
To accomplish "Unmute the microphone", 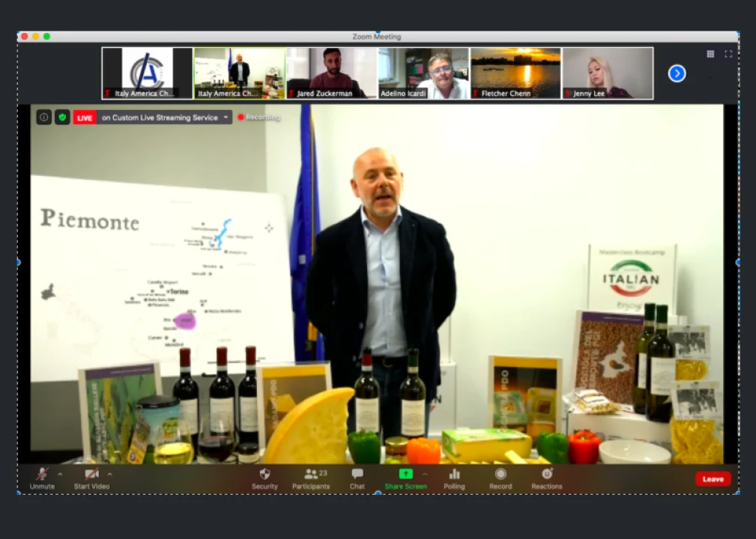I will point(42,478).
